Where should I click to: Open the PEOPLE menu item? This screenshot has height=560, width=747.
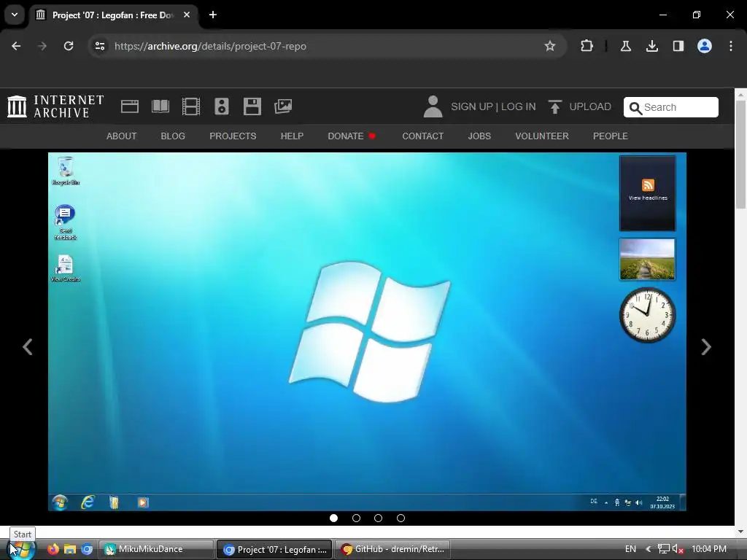[611, 136]
